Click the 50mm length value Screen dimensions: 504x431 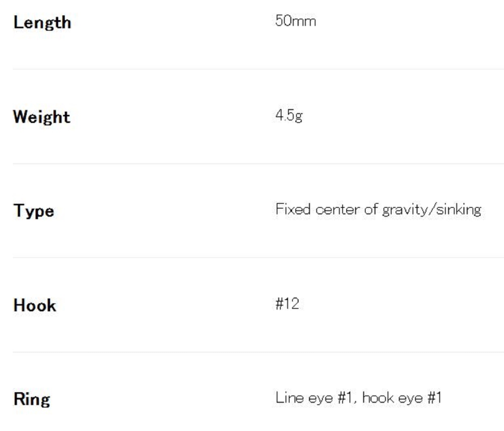pos(295,21)
